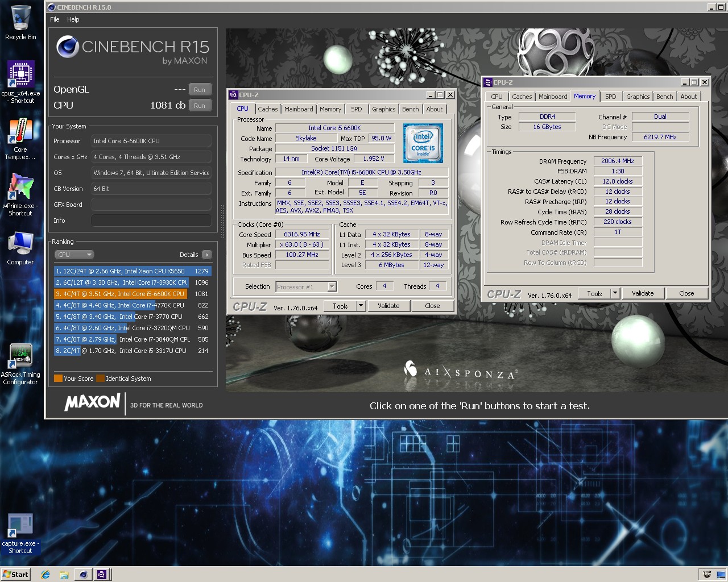Open SPD tab in right CPU-Z window

[x=611, y=97]
